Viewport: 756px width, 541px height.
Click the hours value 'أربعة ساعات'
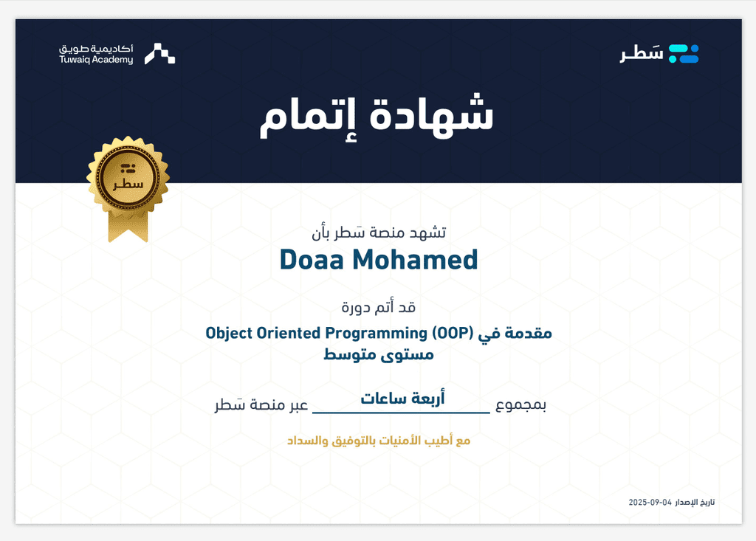[x=402, y=399]
